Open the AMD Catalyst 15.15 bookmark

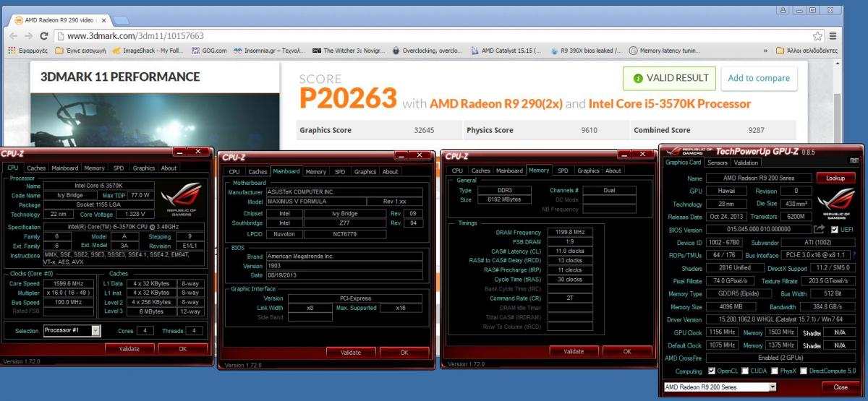pyautogui.click(x=506, y=51)
